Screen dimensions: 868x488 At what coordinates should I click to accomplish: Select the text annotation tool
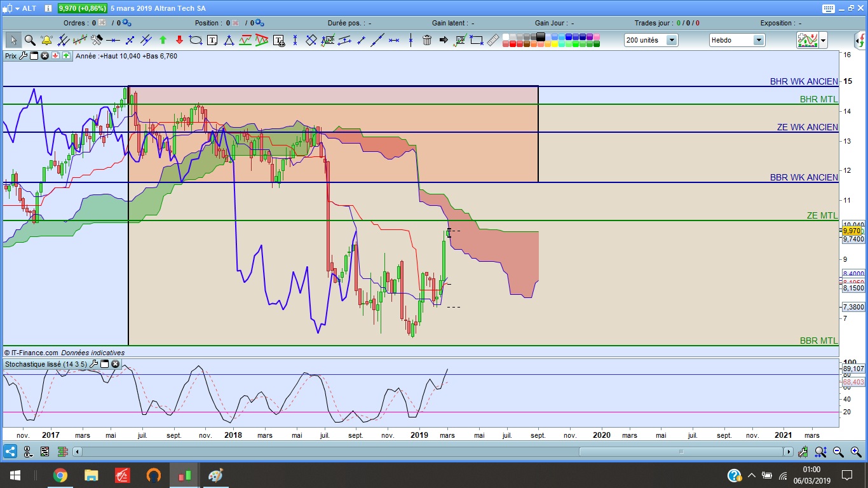pos(212,40)
